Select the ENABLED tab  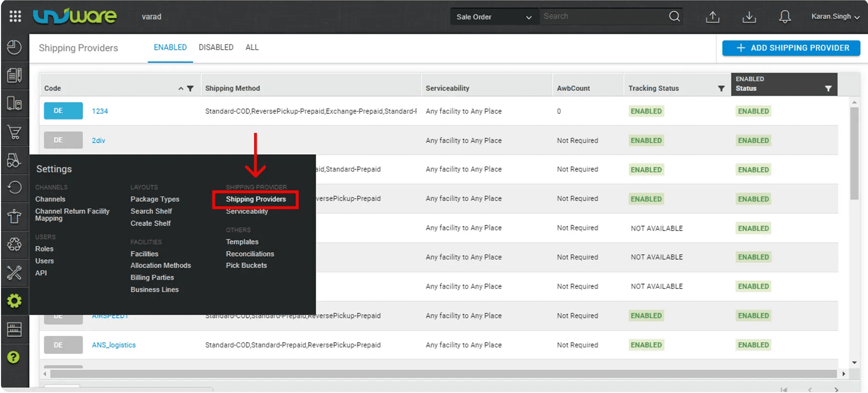tap(170, 47)
